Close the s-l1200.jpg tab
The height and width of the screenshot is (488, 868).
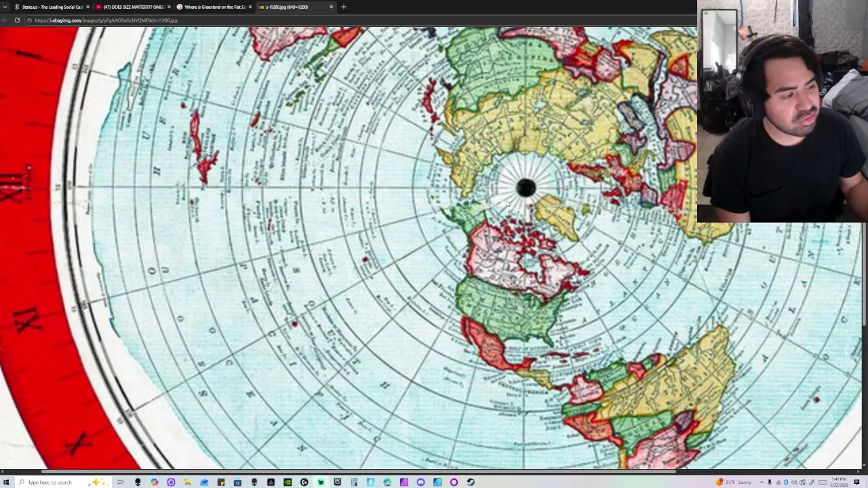pos(331,7)
